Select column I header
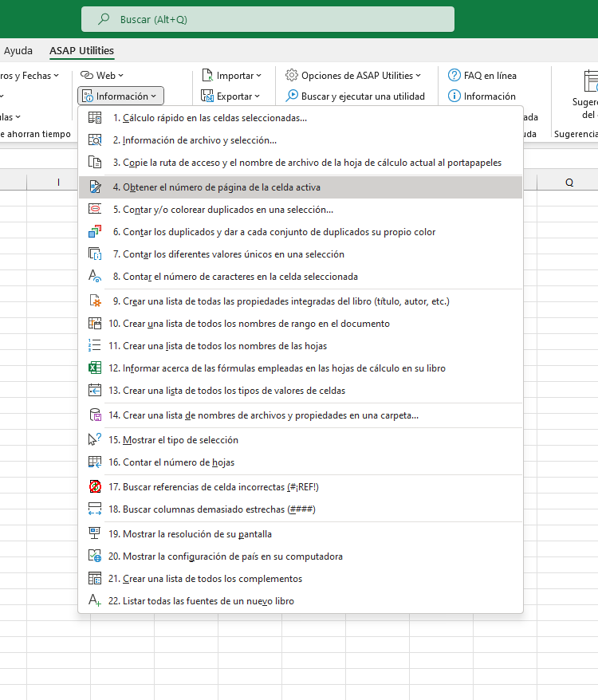The height and width of the screenshot is (700, 598). (58, 182)
